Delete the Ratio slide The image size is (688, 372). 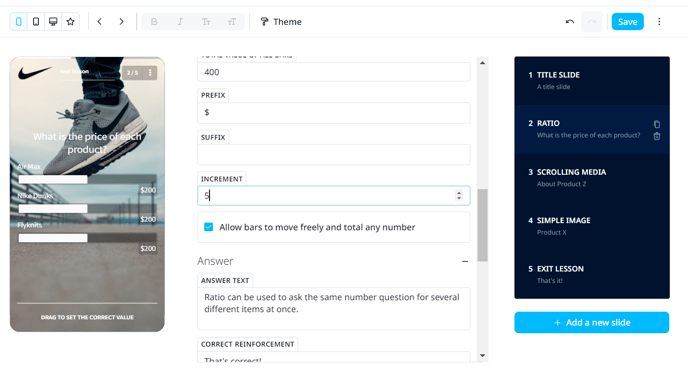(656, 136)
